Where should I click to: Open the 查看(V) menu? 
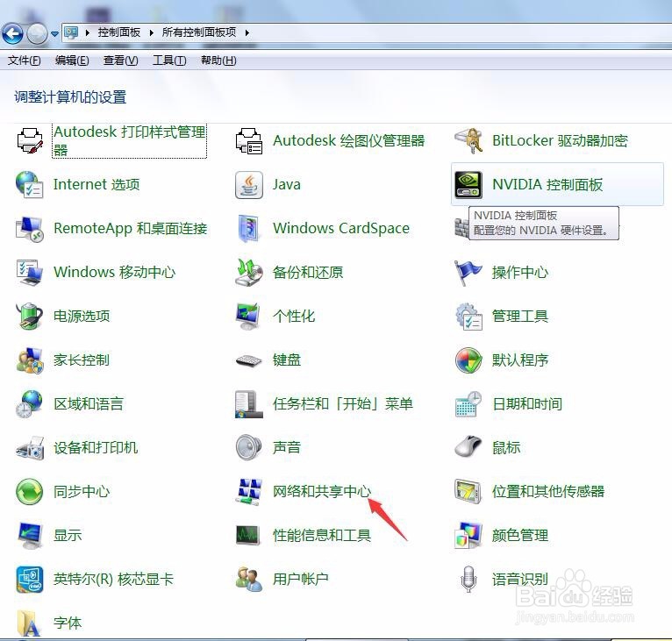click(x=120, y=61)
